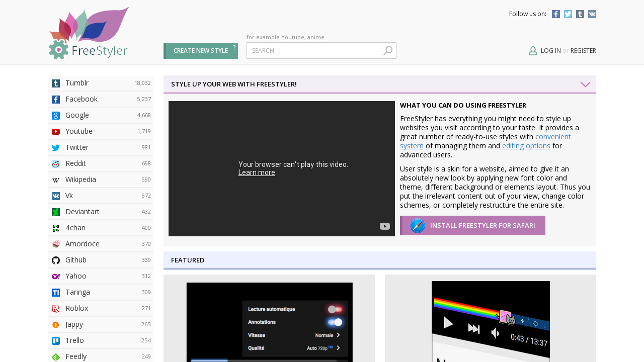Select the Deviantart category label

83,212
